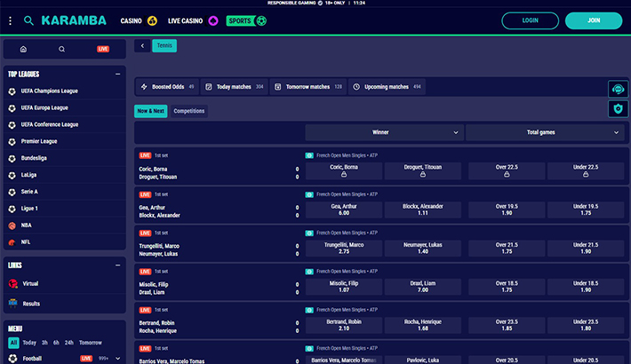This screenshot has width=631, height=364.
Task: Open Coric, Borna vs Droguet match
Action: tap(158, 173)
